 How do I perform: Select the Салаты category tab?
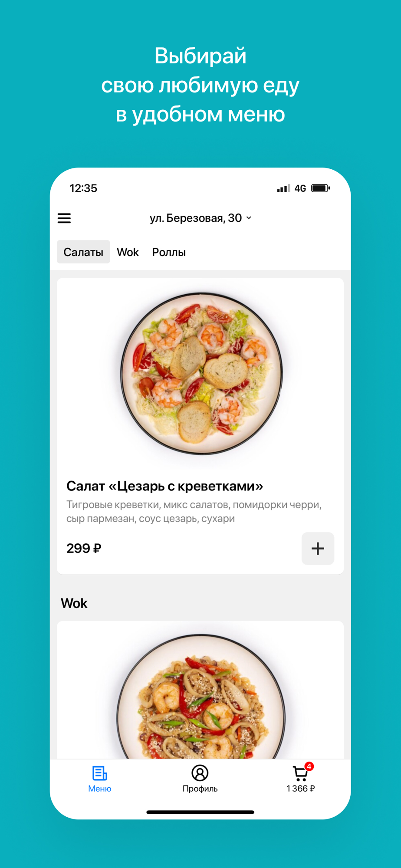(83, 252)
